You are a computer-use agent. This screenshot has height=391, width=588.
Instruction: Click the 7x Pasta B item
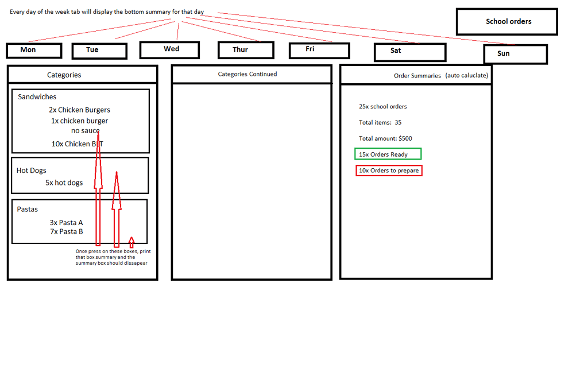tap(66, 231)
